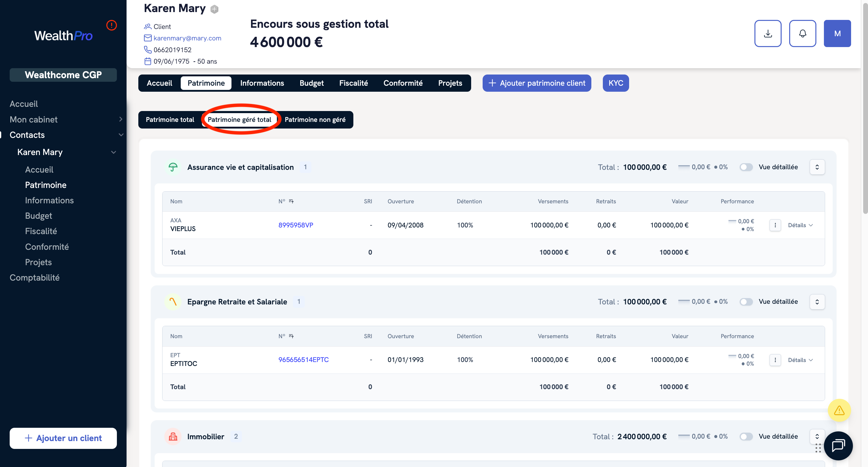Sort Assurance vie table by N° column
Image resolution: width=868 pixels, height=467 pixels.
291,201
